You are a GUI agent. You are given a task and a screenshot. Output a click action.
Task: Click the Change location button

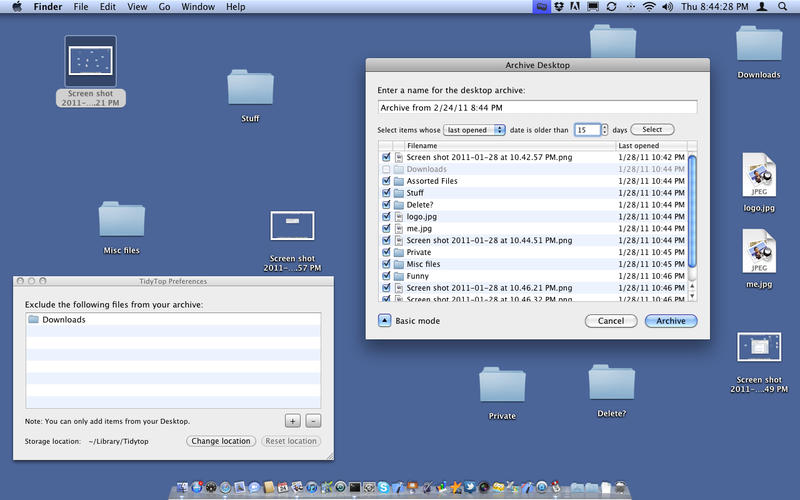(221, 441)
